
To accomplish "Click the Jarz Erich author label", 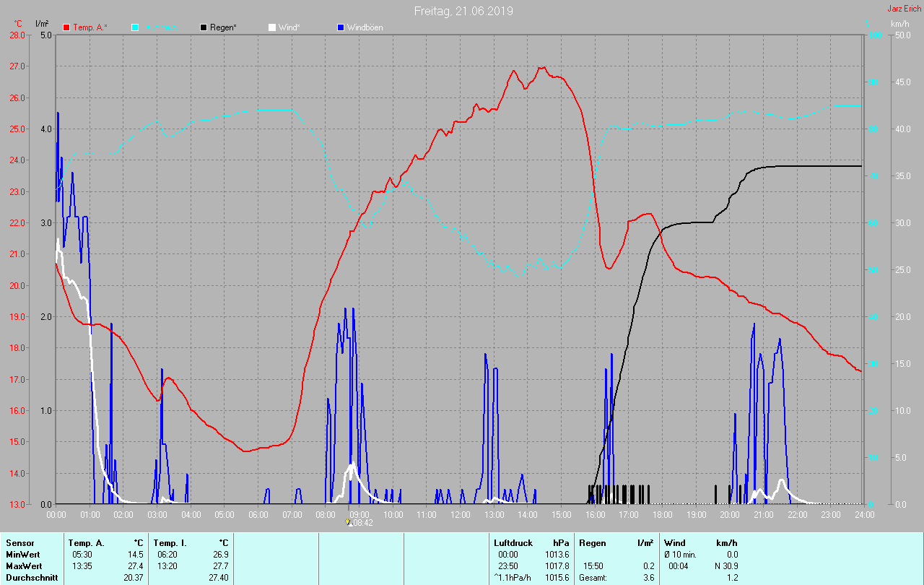I will click(904, 9).
